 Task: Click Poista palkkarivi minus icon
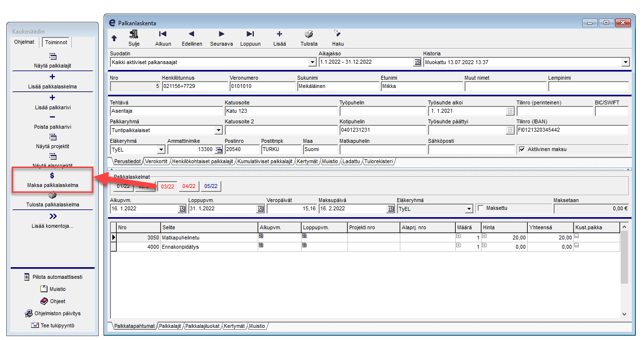click(53, 117)
